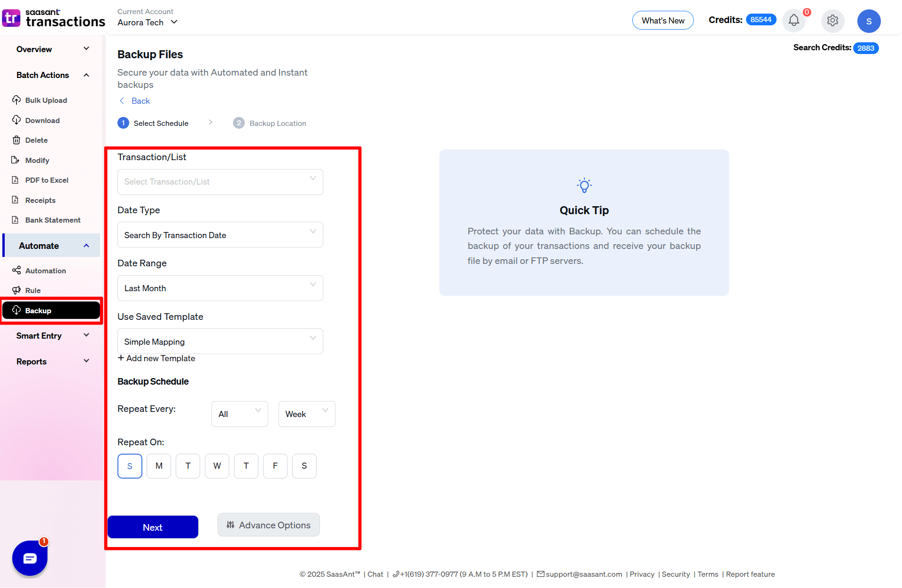Screen dimensions: 902x588
Task: Click the Automation share-nodes icon
Action: (x=16, y=270)
